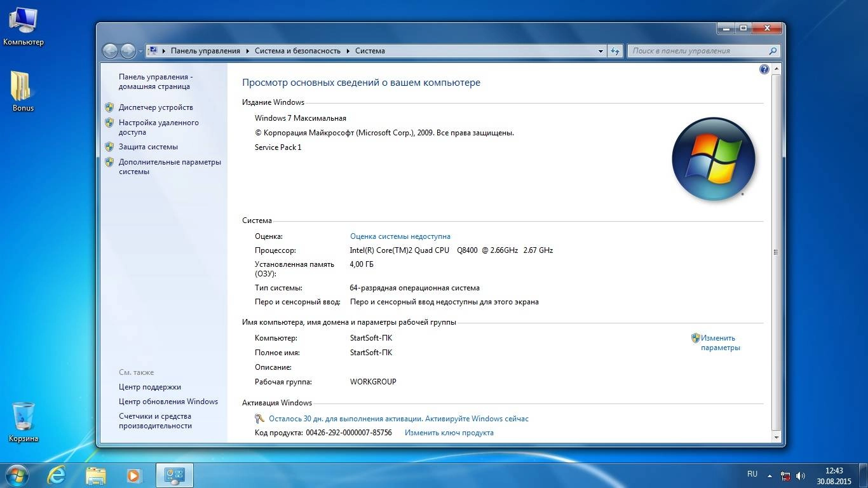The image size is (868, 488).
Task: Expand chevron after Система и безопасность breadcrumb
Action: [348, 51]
